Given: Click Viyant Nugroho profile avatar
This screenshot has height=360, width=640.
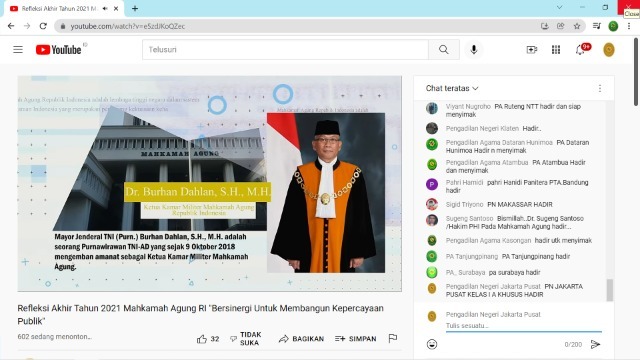Looking at the screenshot, I should (432, 108).
